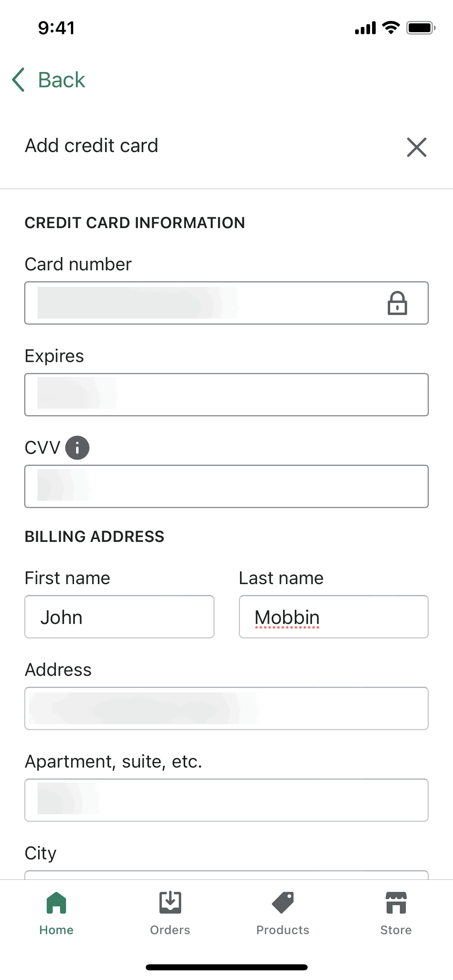The width and height of the screenshot is (453, 980).
Task: Open the CVV info tooltip icon
Action: tap(77, 448)
